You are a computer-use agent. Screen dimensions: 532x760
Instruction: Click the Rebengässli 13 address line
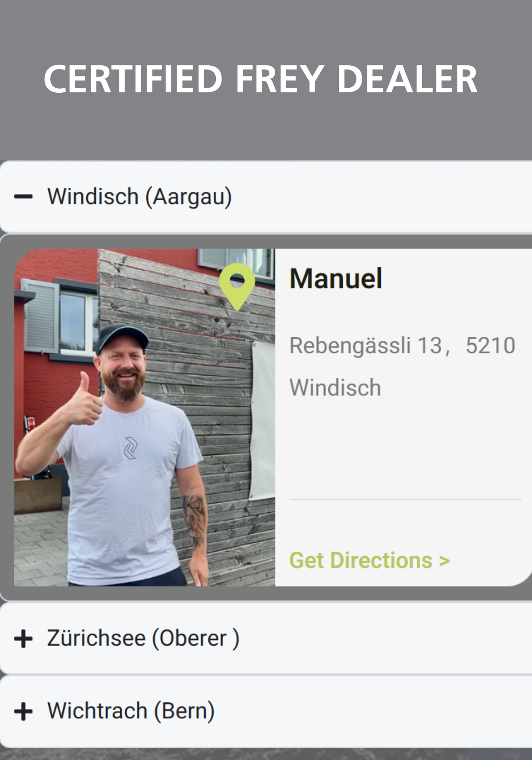tap(366, 345)
